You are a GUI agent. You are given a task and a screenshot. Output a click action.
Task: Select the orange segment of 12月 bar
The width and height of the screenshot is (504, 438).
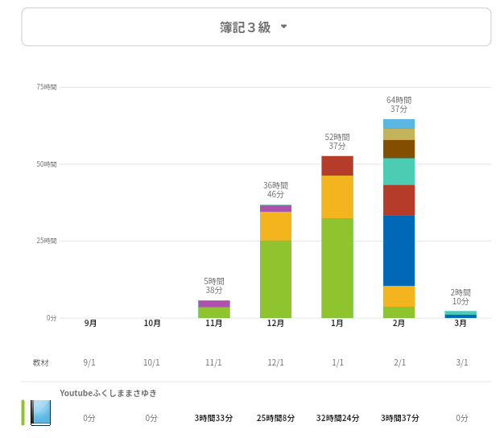(275, 226)
